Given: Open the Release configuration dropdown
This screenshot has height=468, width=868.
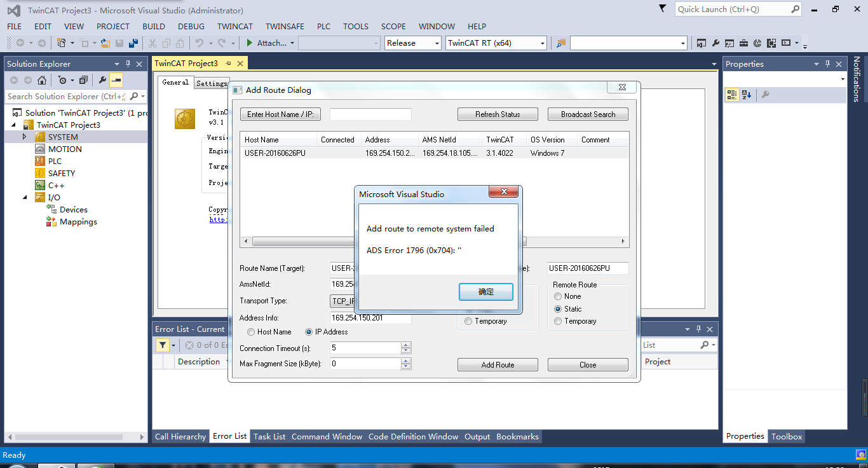Looking at the screenshot, I should click(x=437, y=43).
